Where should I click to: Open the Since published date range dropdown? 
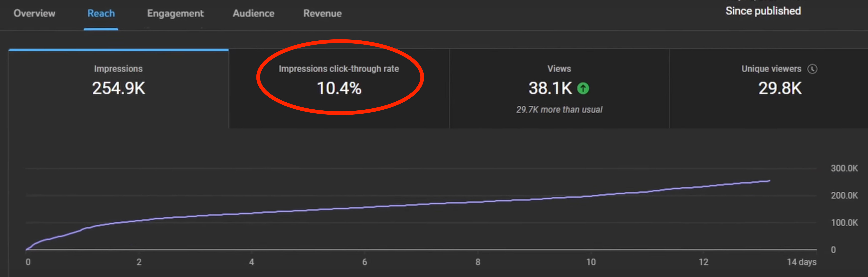763,11
